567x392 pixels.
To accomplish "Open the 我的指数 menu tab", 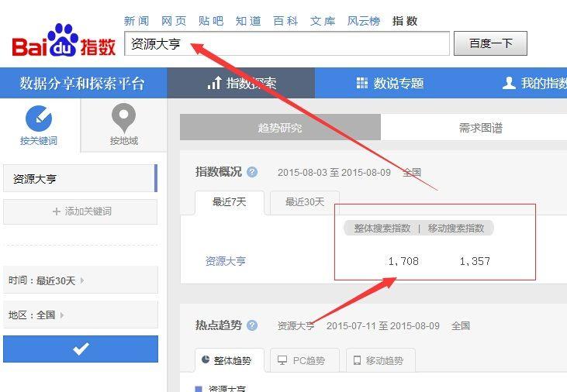I will (x=534, y=83).
